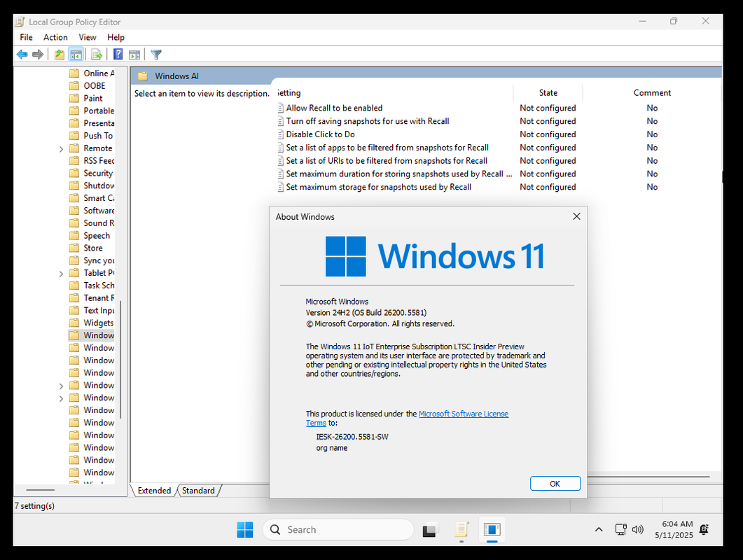
Task: Open the Help menu
Action: [116, 37]
